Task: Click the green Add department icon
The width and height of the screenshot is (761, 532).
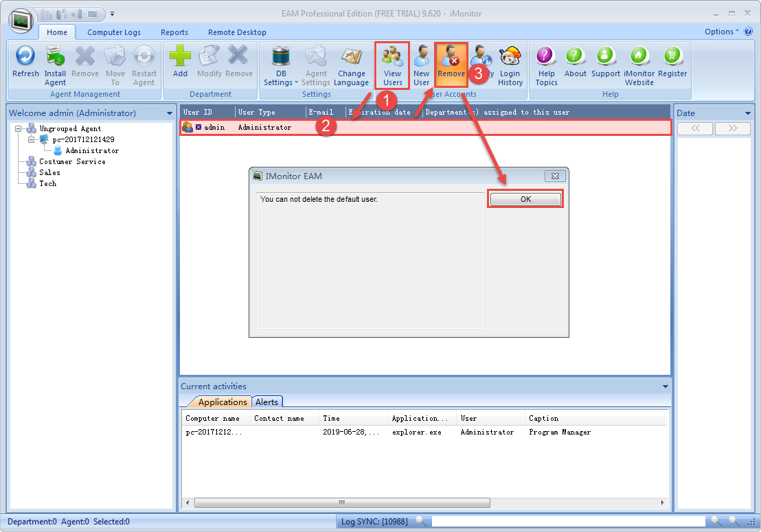Action: point(180,62)
